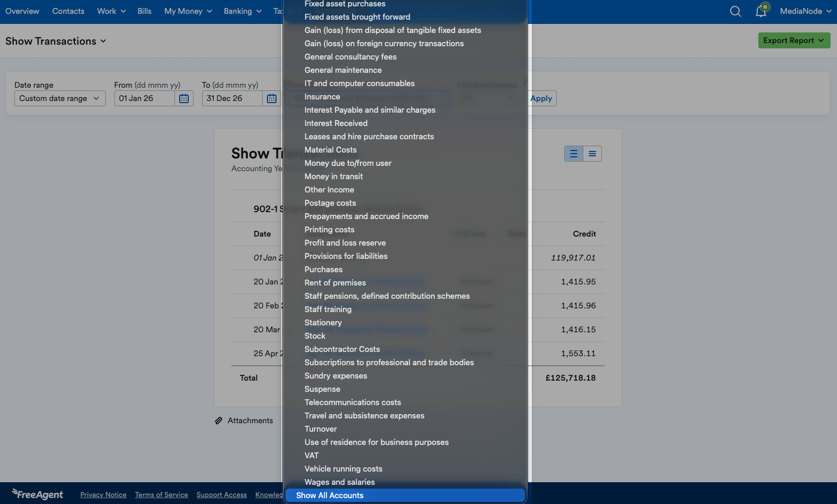837x504 pixels.
Task: Select Wages and salaries from list
Action: coord(405,482)
